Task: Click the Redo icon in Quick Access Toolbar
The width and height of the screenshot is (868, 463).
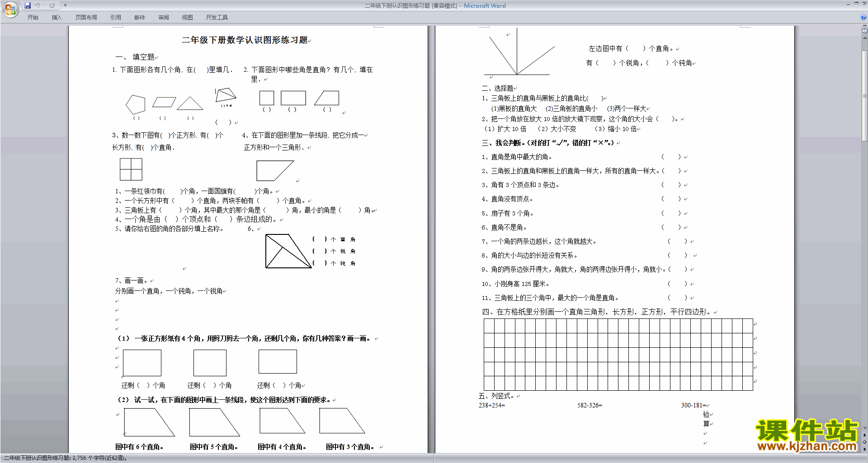Action: [x=52, y=5]
